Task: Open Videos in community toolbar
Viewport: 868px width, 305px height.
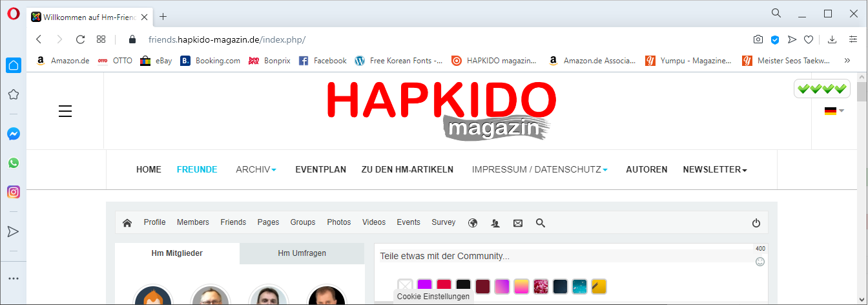Action: click(x=374, y=222)
